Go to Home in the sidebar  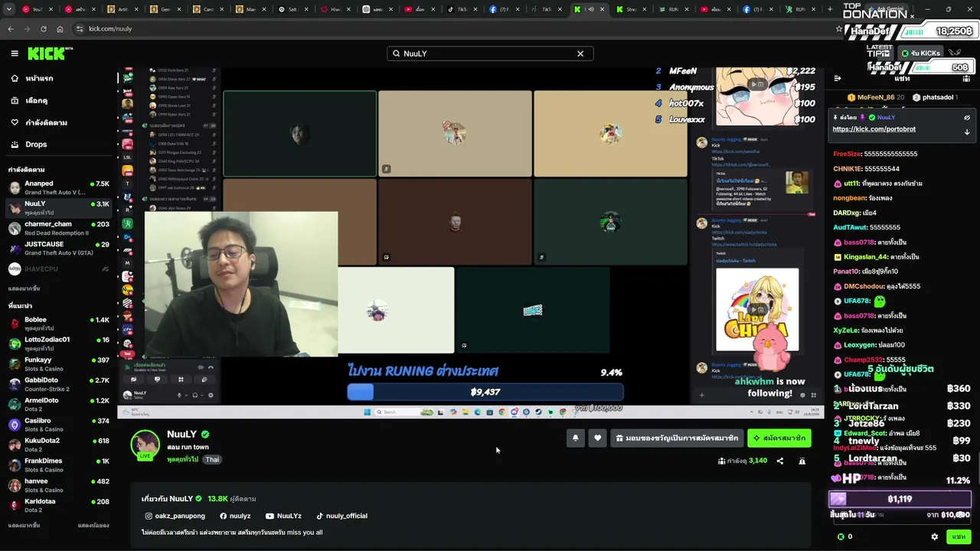coord(57,79)
